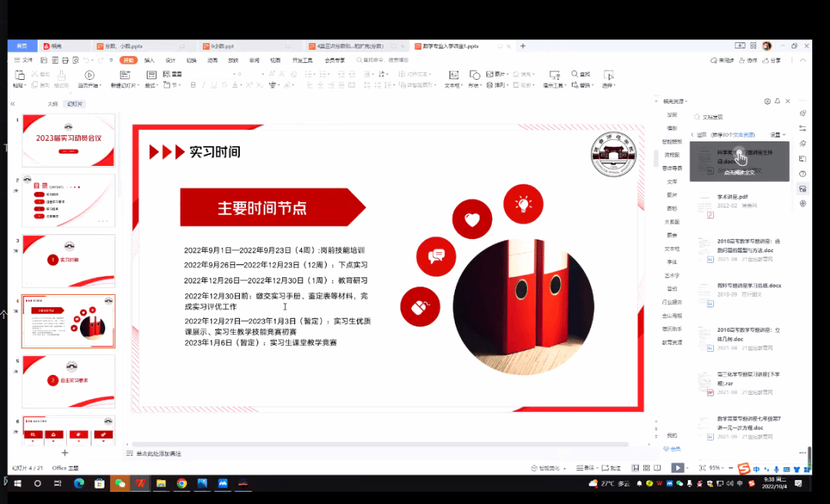
Task: Click the Save icon in the quick toolbar
Action: pyautogui.click(x=45, y=60)
